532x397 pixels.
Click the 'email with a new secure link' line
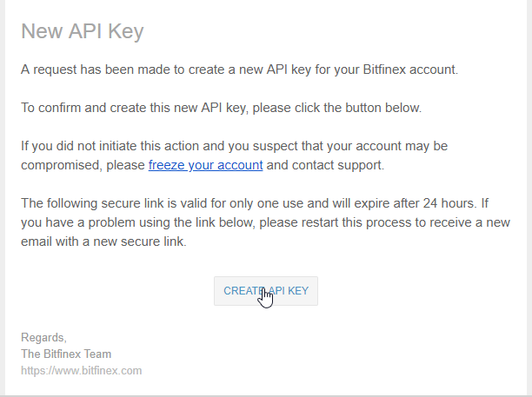point(103,242)
